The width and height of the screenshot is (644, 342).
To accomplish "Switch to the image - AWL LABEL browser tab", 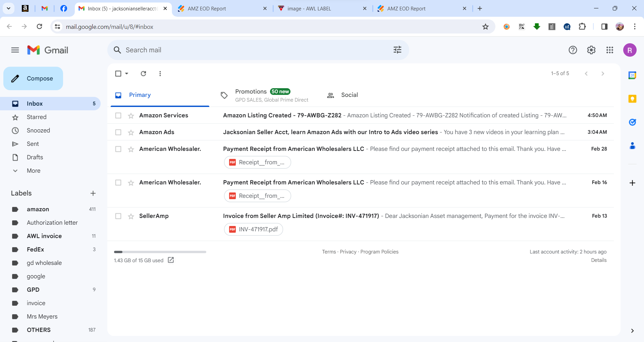I will point(322,8).
